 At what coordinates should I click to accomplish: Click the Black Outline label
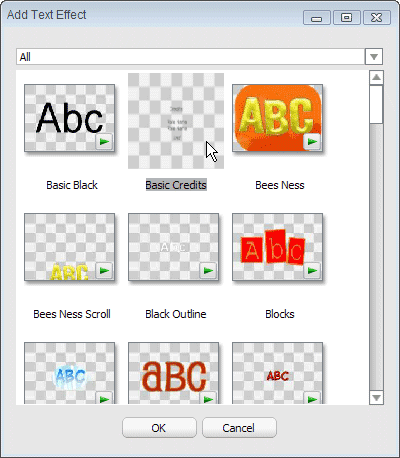click(176, 314)
